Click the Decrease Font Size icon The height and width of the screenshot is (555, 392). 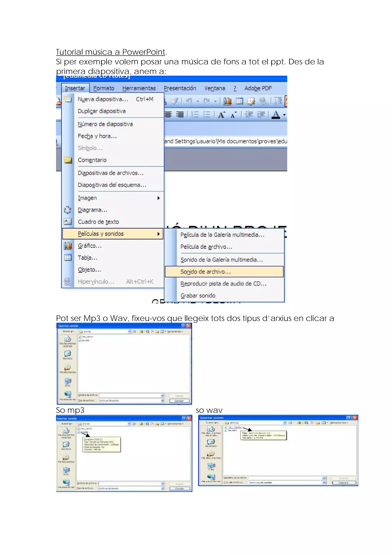coord(234,115)
